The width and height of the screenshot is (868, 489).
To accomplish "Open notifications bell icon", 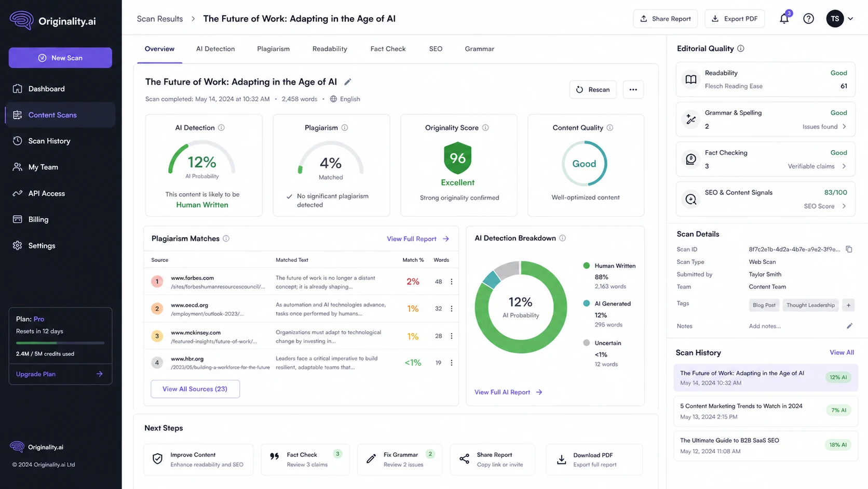I will [x=784, y=19].
